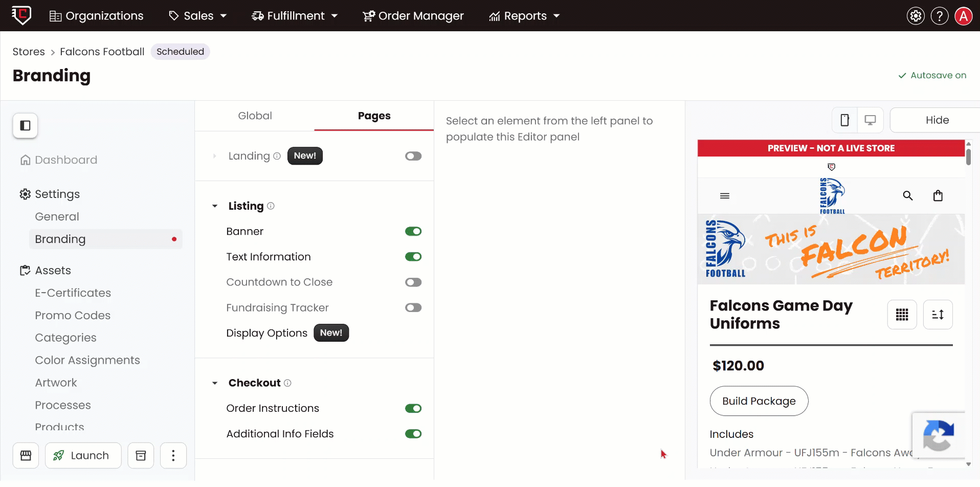Open Color Assignments in sidebar
The image size is (980, 487).
(87, 360)
